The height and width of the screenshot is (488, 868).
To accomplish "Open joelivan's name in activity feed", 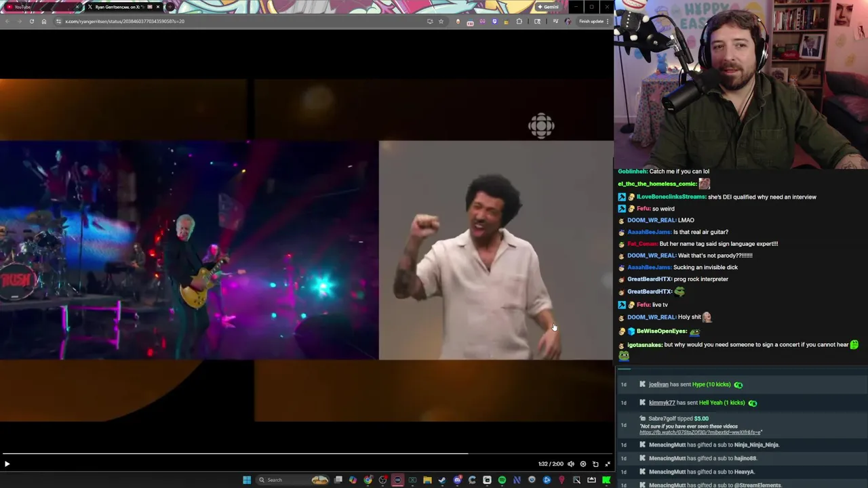I will (658, 384).
